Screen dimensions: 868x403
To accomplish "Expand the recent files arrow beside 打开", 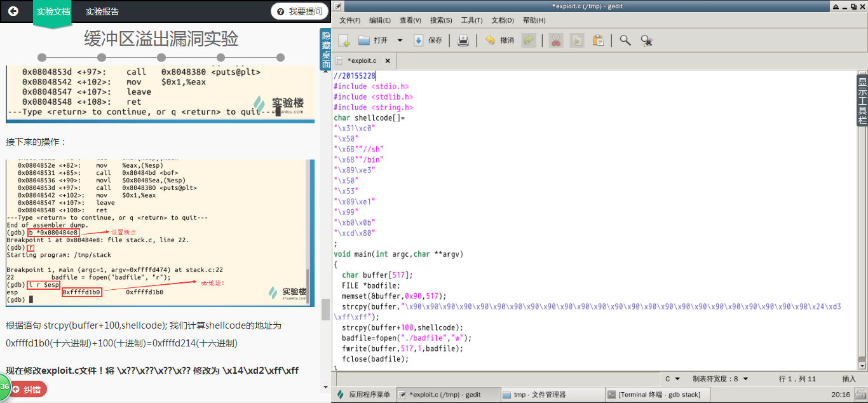I will [x=400, y=40].
